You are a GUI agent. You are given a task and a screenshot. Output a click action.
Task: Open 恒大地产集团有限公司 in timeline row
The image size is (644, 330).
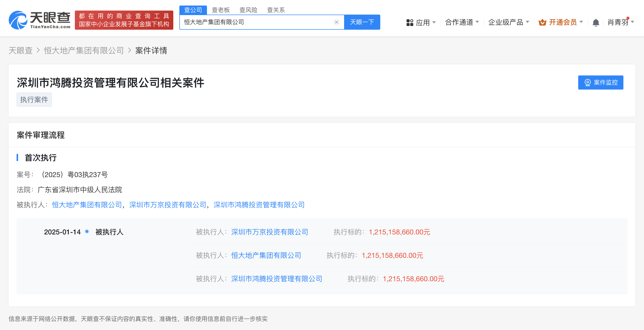click(266, 255)
